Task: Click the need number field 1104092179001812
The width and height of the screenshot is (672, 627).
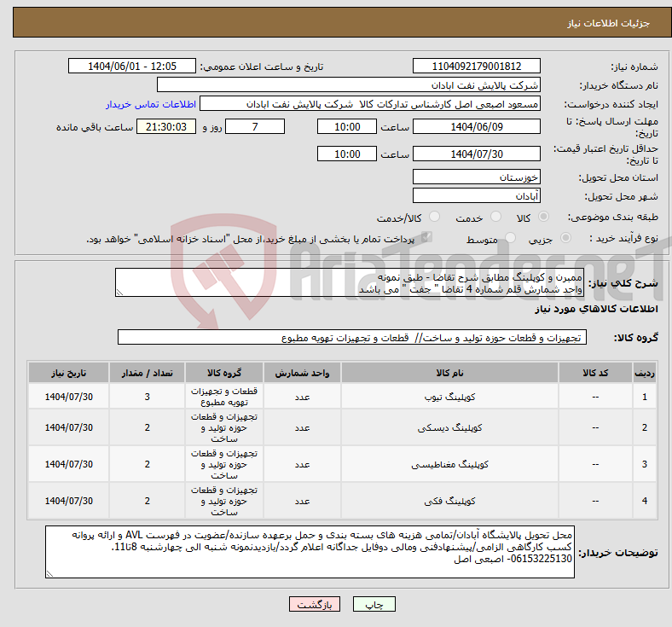Action: 476,67
